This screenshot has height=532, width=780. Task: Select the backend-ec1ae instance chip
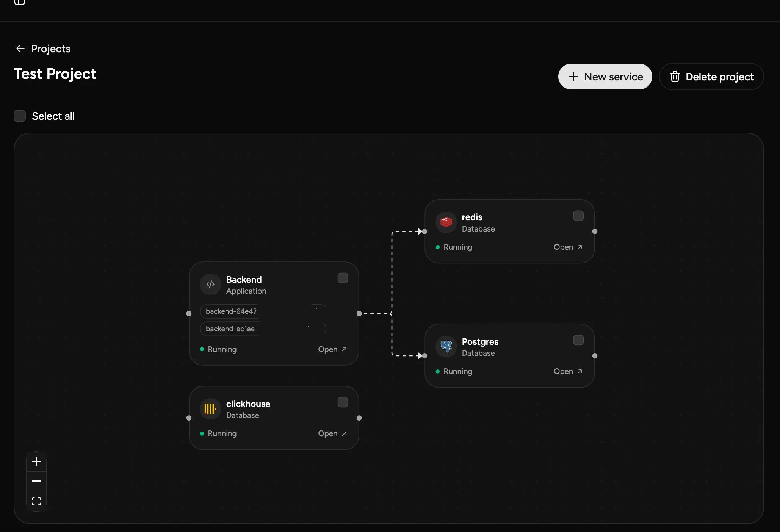[x=263, y=329]
